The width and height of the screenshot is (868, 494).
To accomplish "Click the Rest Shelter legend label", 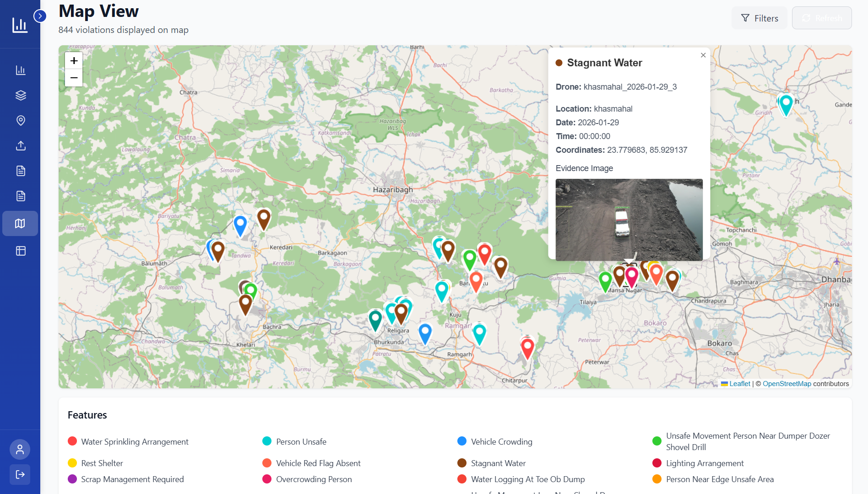I will point(102,463).
